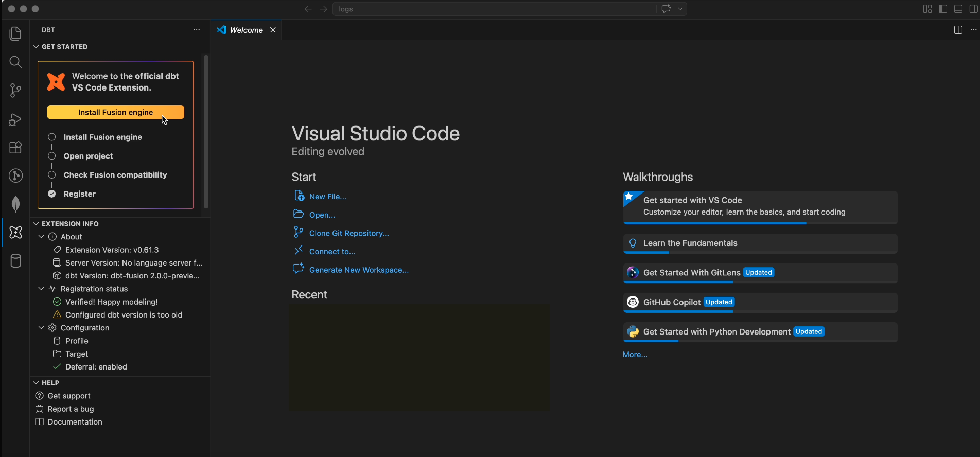Select Extension Version v0.61.3 row
This screenshot has width=980, height=457.
click(119, 250)
